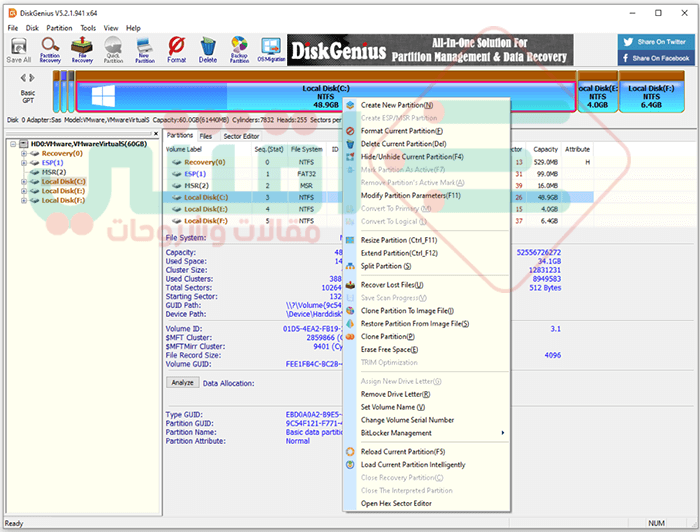
Task: Select Local Disk(C:) bar in disk map
Action: click(x=326, y=96)
